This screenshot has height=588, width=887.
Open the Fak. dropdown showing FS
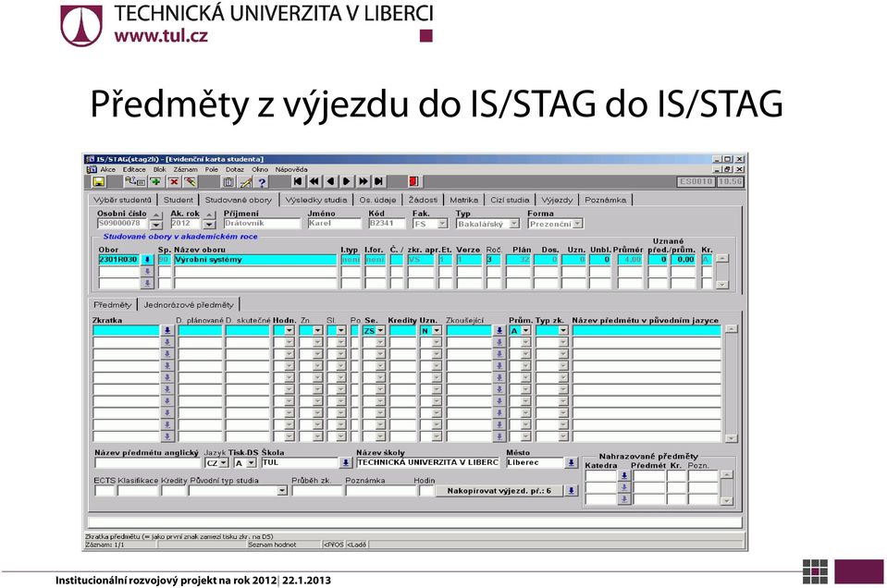442,224
